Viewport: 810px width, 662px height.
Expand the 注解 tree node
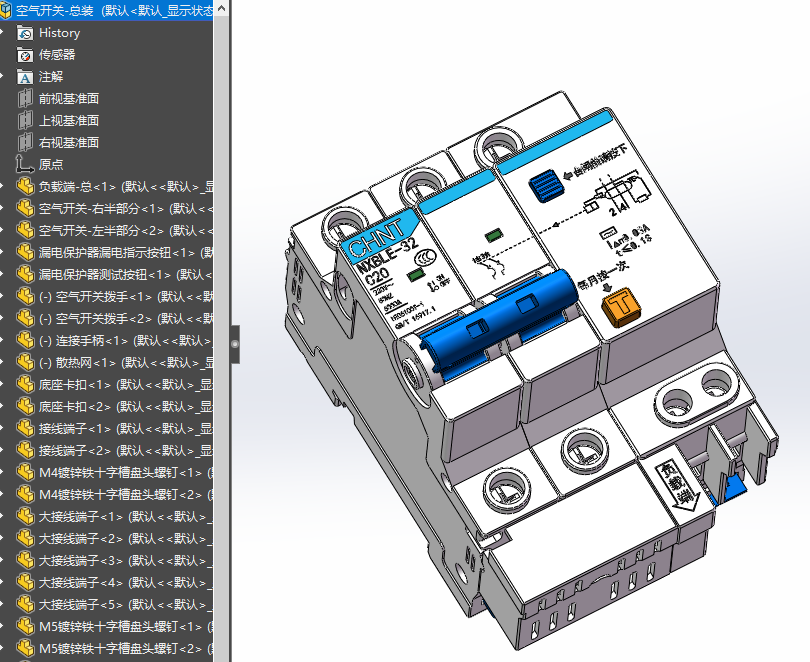[2, 77]
